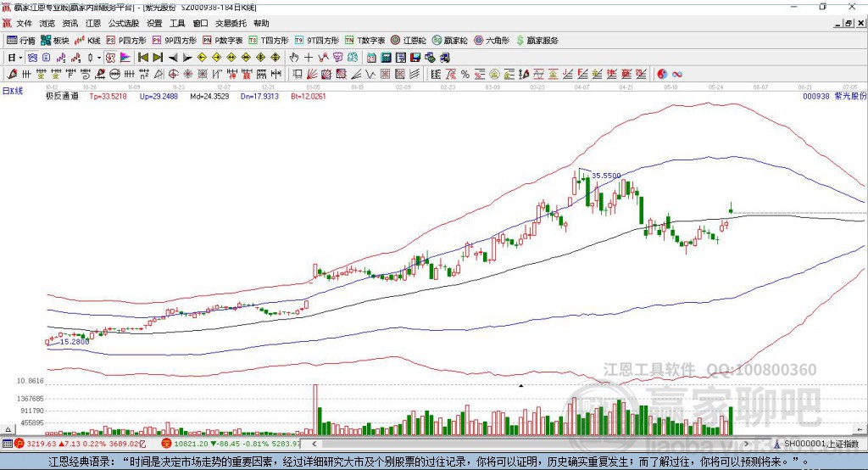
Task: Open the 公式选股 menu
Action: (x=124, y=23)
